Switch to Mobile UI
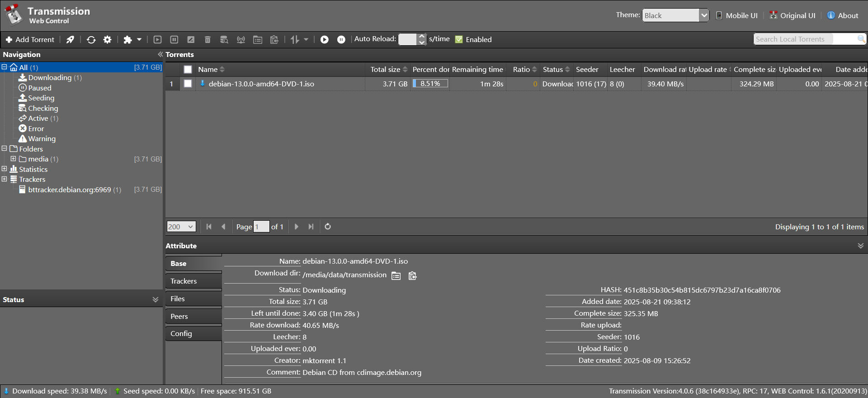 coord(736,15)
